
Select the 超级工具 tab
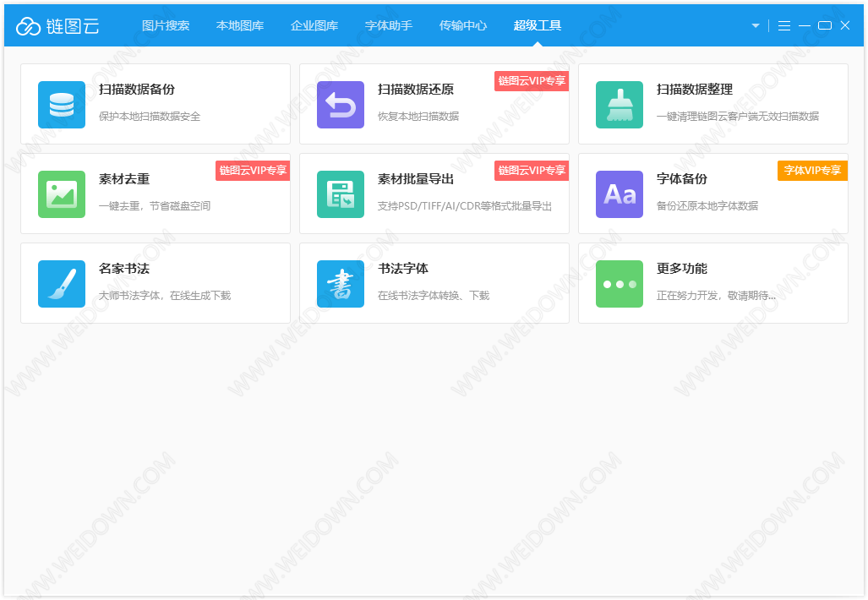pos(538,25)
